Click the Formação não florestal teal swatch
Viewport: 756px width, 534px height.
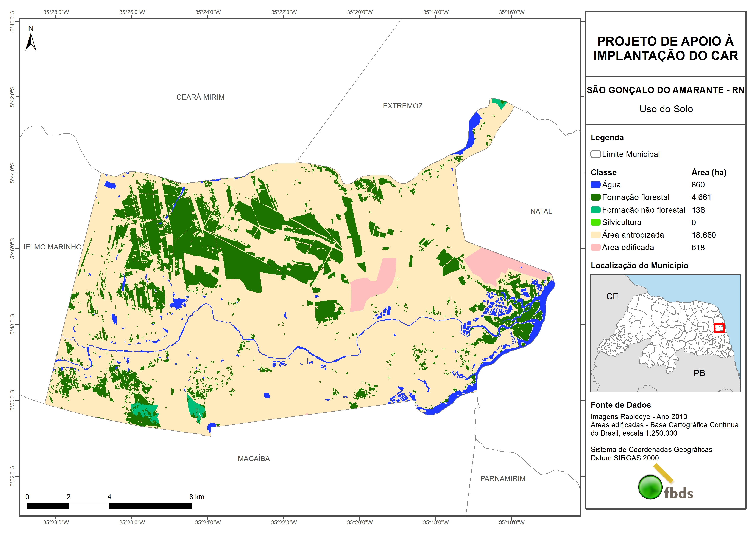point(595,210)
